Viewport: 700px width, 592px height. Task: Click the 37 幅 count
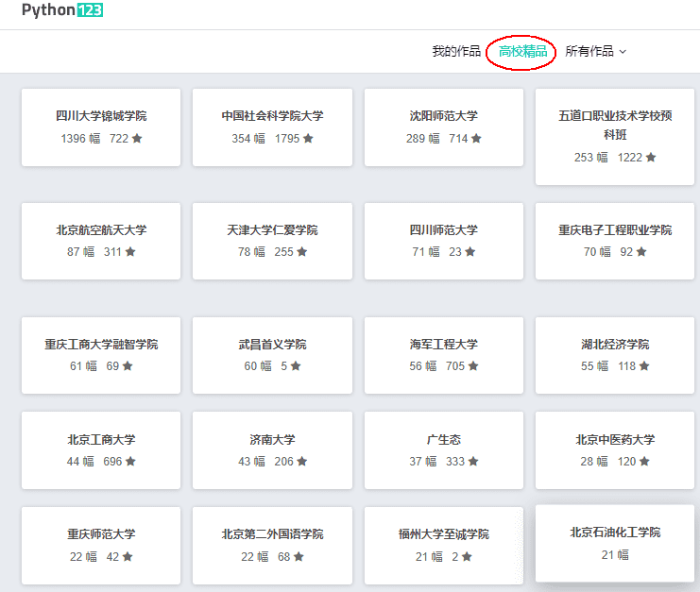[x=423, y=462]
